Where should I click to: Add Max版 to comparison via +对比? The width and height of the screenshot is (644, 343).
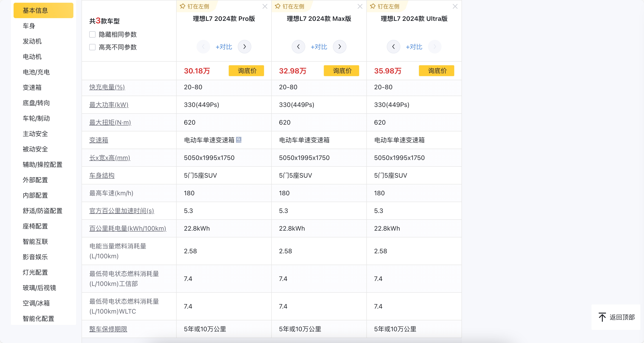(x=319, y=47)
